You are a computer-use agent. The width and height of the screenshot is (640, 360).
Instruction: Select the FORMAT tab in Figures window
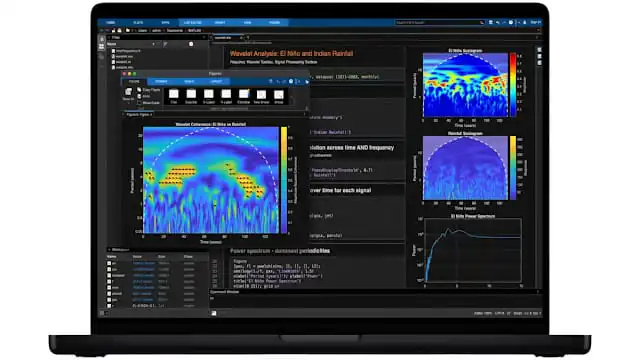click(x=161, y=81)
